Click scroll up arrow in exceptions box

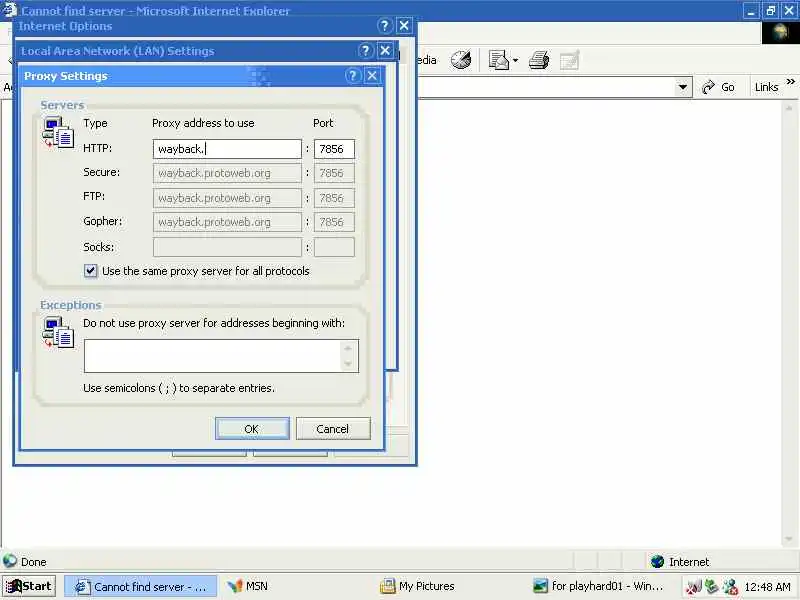click(348, 348)
